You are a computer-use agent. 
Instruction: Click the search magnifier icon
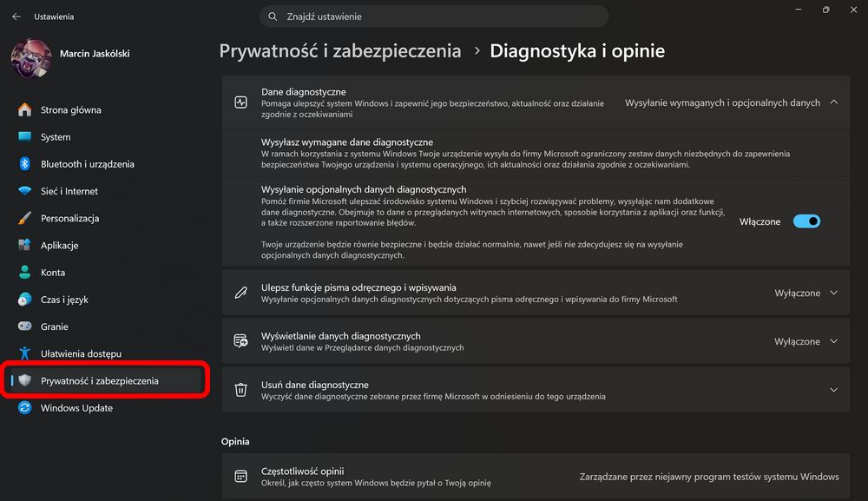tap(273, 16)
